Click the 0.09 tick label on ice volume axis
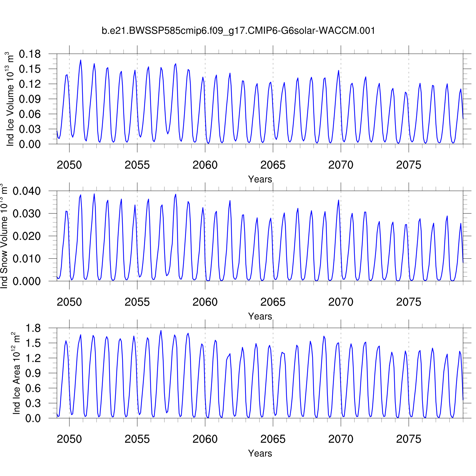 (30, 99)
